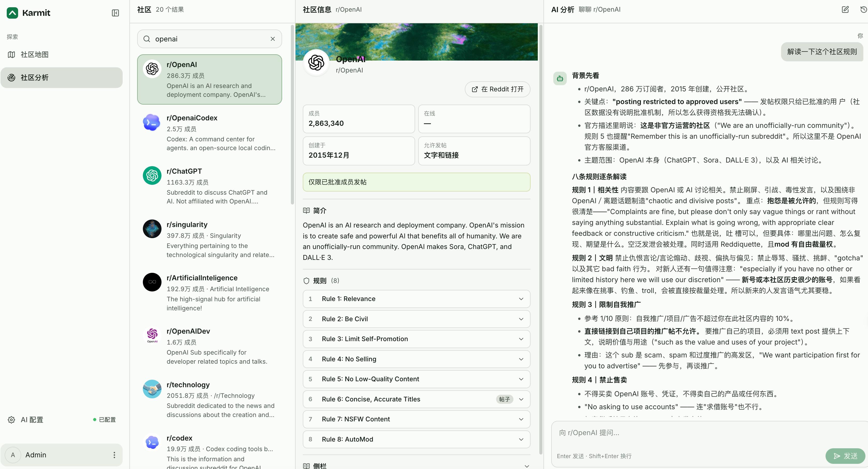Click the AI assistant robot avatar
Screen dimensions: 868x469
[x=560, y=78]
